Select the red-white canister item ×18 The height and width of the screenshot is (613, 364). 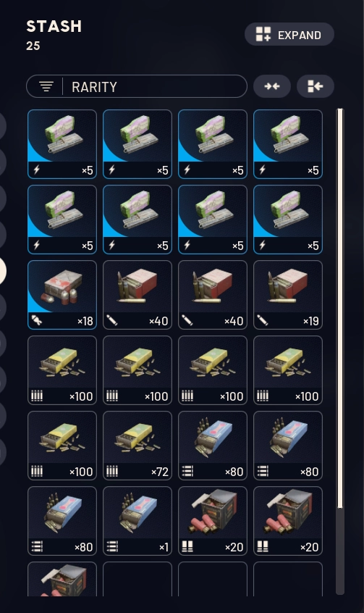point(62,295)
